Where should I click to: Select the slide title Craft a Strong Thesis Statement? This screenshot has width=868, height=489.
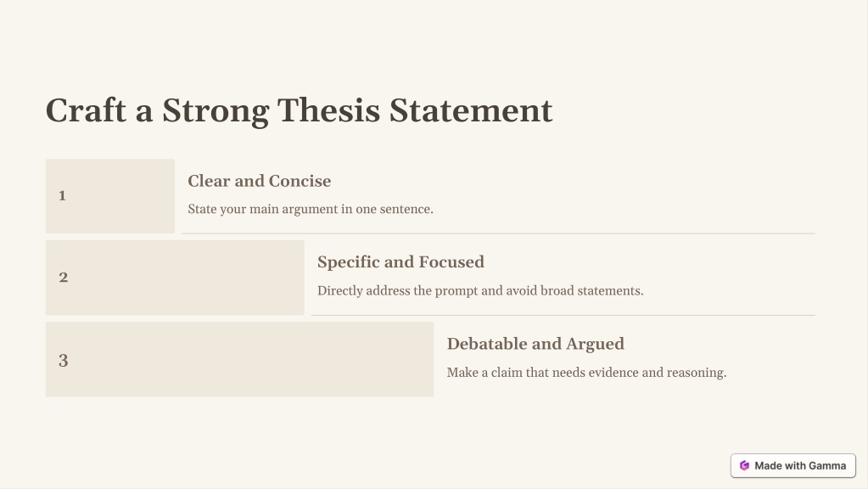pos(299,110)
